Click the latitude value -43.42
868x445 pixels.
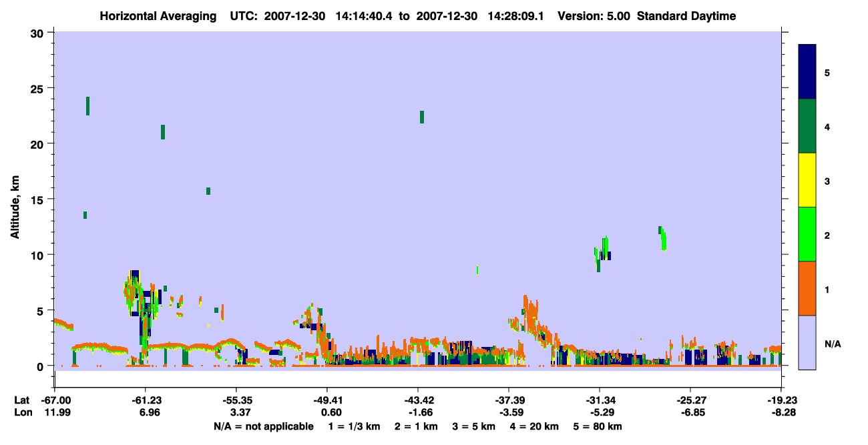pyautogui.click(x=417, y=400)
